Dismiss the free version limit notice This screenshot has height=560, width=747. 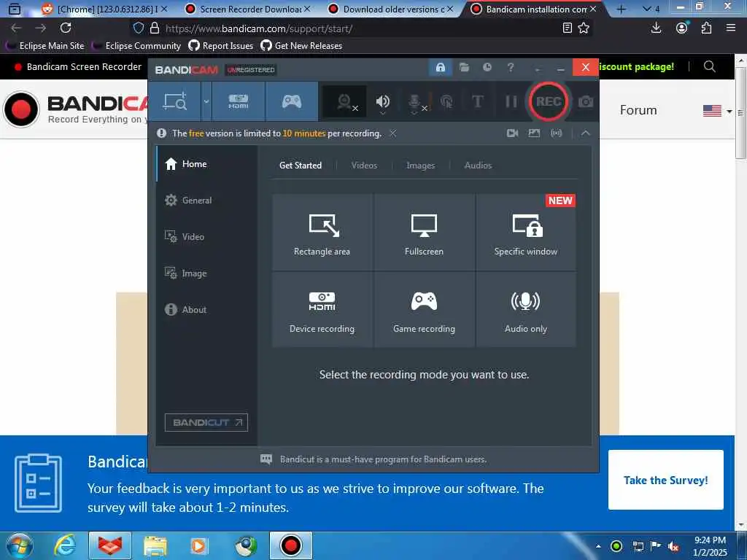click(393, 133)
